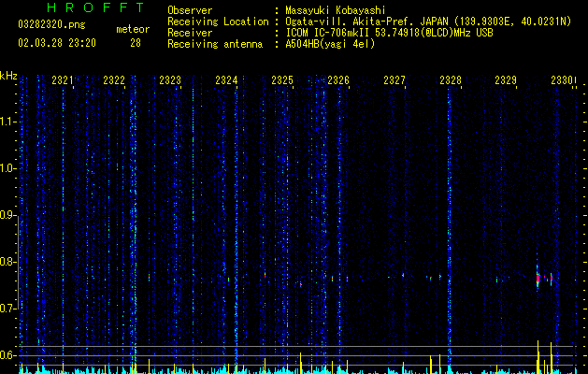Click the 0.6 frequency axis label

pyautogui.click(x=7, y=355)
